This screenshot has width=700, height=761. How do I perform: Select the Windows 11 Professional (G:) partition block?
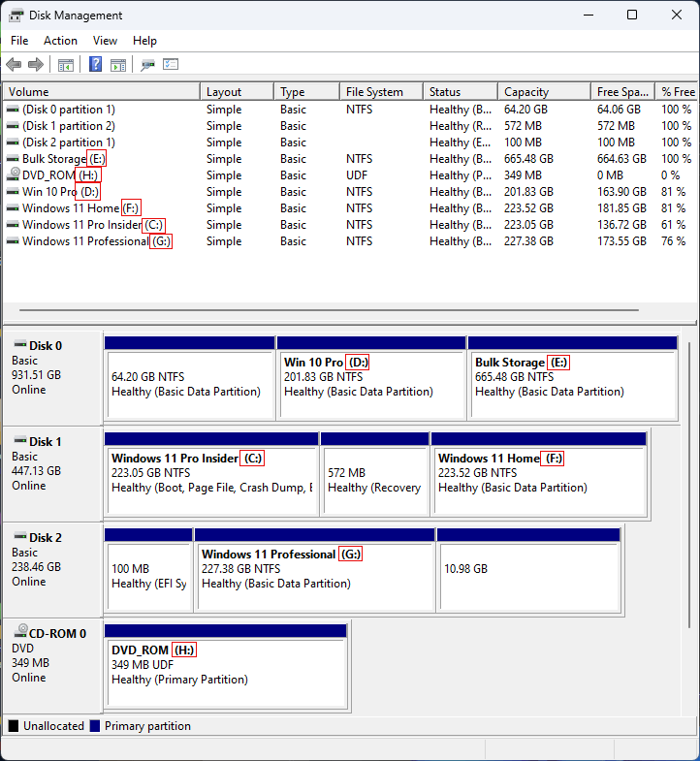click(x=314, y=569)
